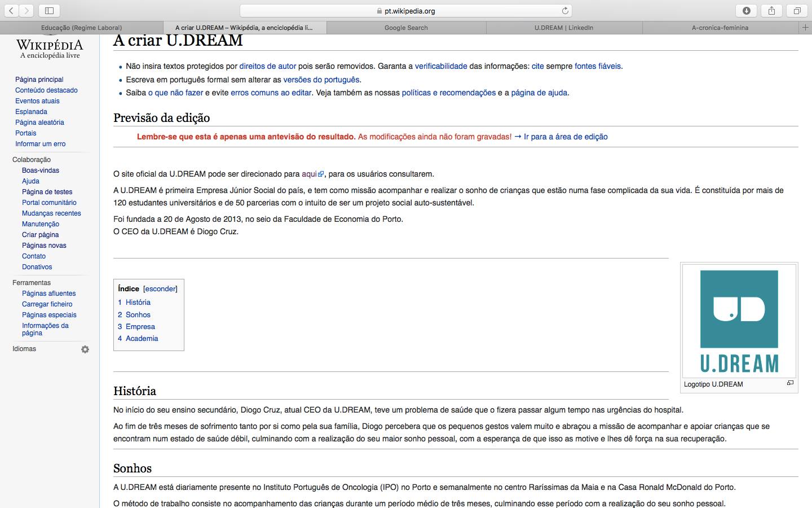
Task: Go to Página principal
Action: click(39, 80)
